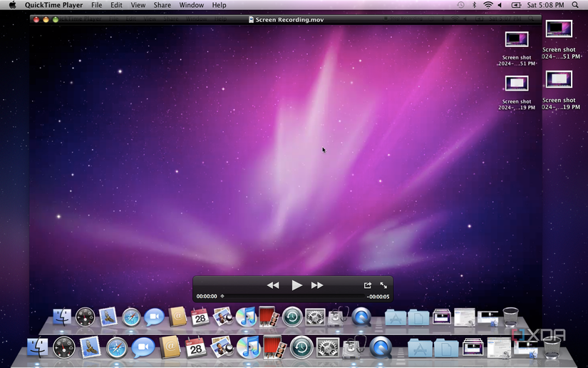Viewport: 588px width, 368px height.
Task: Toggle full screen with the arrows icon
Action: 383,285
